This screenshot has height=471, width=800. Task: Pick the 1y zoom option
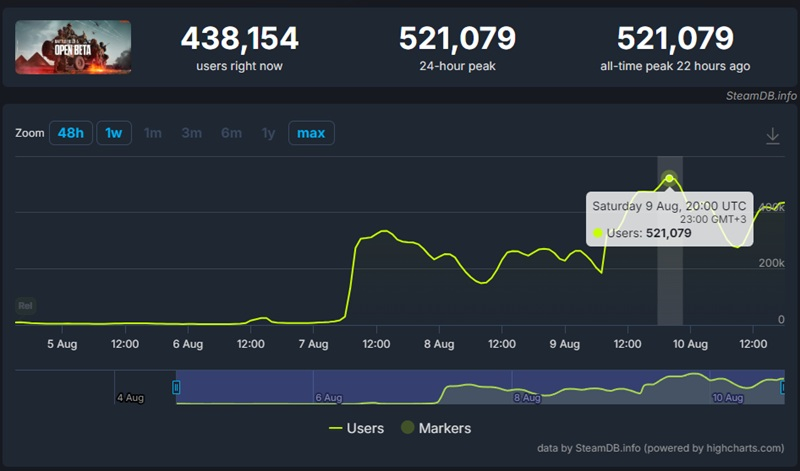(268, 133)
